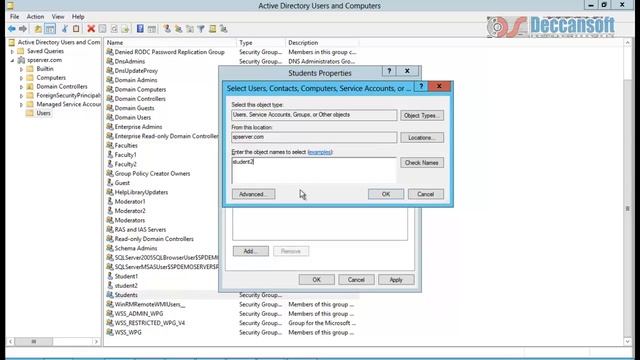Click the Show/Hide Action Pane icon

[x=151, y=29]
